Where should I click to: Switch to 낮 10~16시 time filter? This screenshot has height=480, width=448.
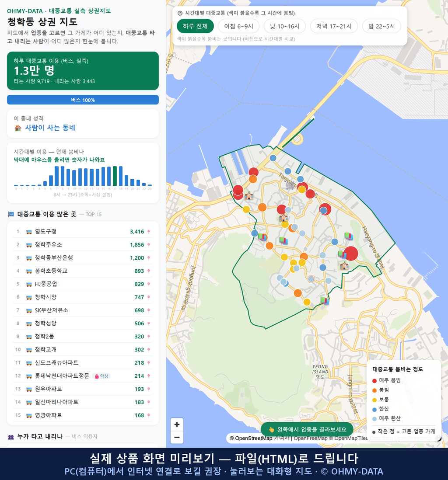(x=285, y=26)
